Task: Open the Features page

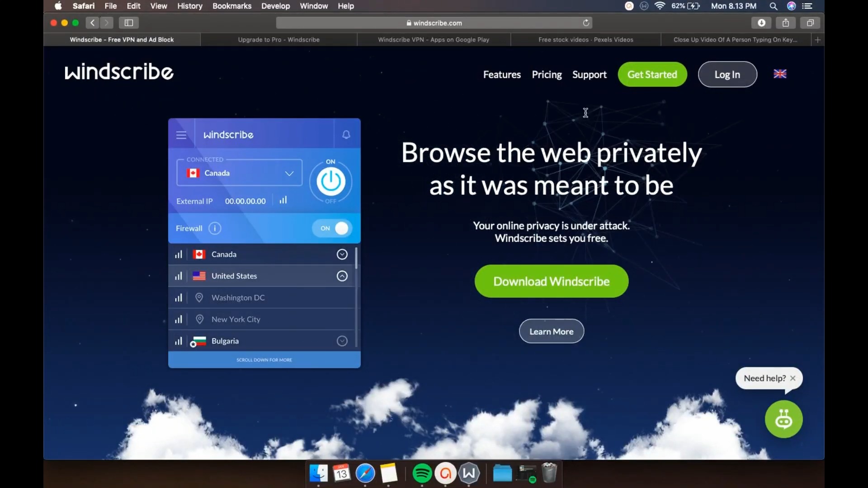Action: pos(502,75)
